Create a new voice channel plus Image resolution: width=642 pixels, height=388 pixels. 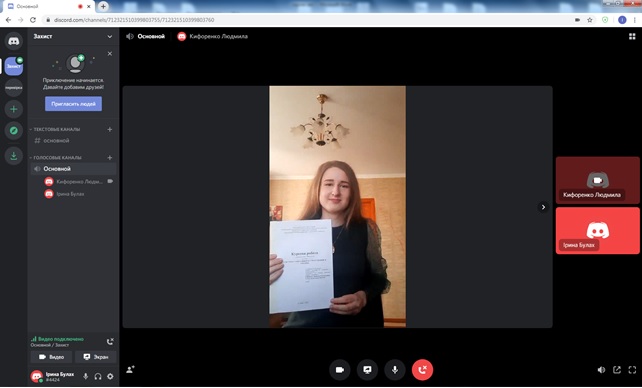pyautogui.click(x=110, y=158)
